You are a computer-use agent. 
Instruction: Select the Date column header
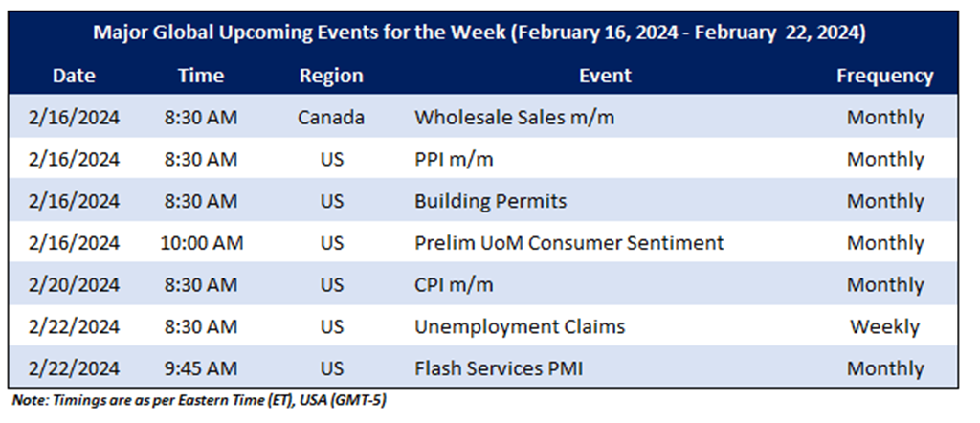pyautogui.click(x=73, y=76)
